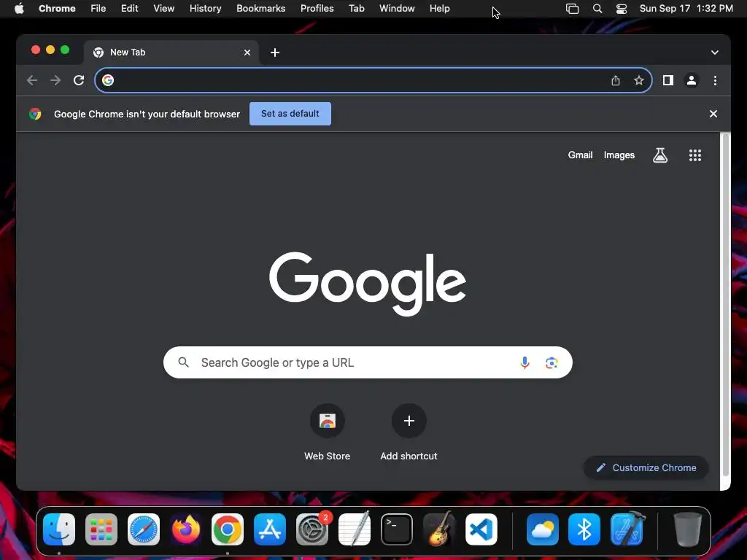This screenshot has width=747, height=560.
Task: Launch GarageBand from the Dock
Action: click(438, 529)
